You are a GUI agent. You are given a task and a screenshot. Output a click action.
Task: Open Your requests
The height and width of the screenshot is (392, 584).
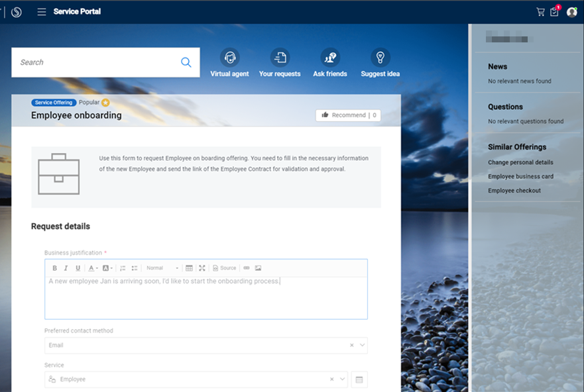(x=280, y=58)
